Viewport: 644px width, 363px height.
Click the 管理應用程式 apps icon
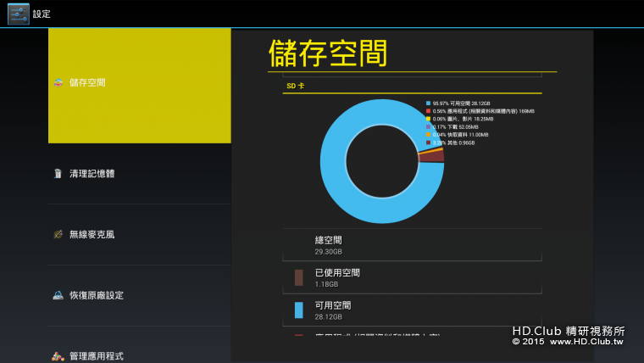click(x=58, y=356)
